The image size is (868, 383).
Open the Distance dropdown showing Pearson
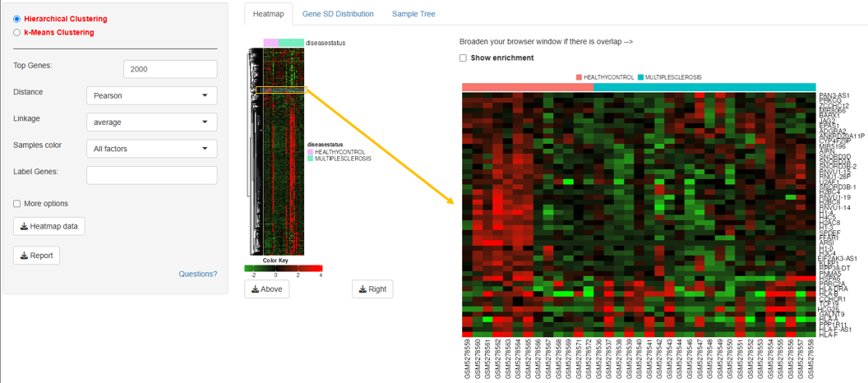(152, 95)
